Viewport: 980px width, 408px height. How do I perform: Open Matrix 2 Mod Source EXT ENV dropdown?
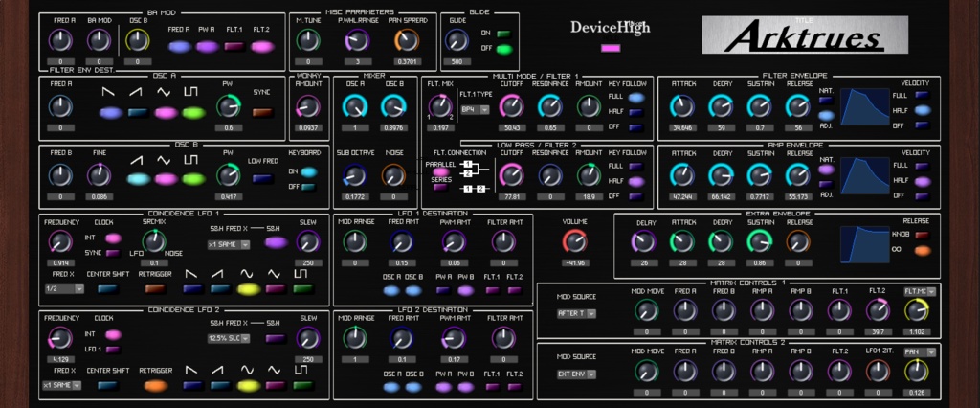(x=577, y=374)
